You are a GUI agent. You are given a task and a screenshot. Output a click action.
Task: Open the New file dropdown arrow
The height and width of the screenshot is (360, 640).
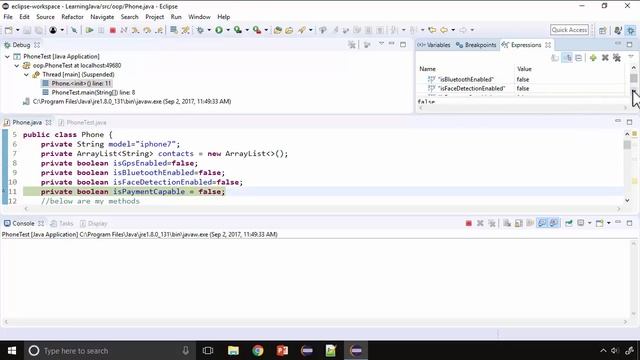click(x=18, y=30)
